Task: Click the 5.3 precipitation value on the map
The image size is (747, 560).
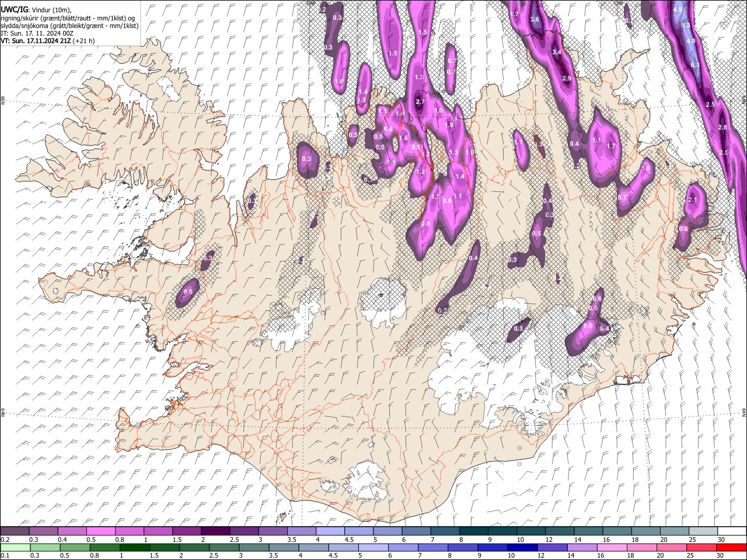Action: (686, 26)
